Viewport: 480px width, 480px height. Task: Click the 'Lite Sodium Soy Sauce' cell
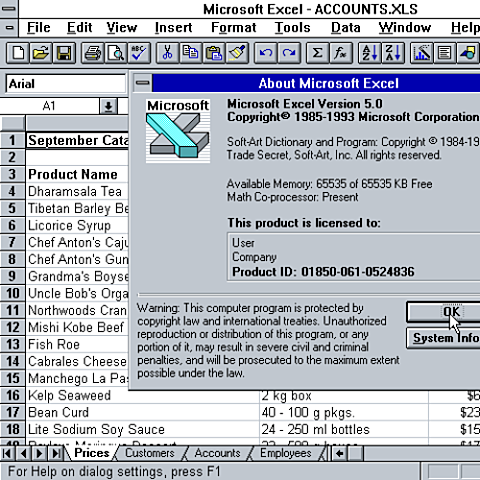pyautogui.click(x=143, y=429)
